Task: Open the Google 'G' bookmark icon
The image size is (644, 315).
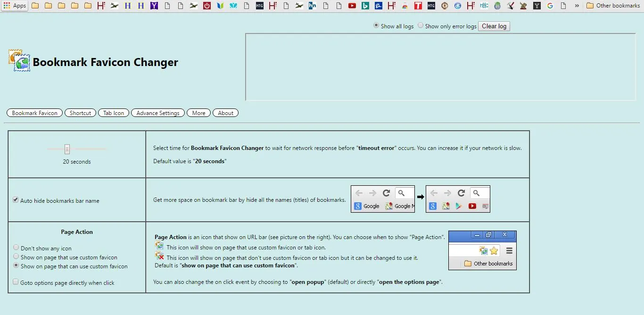Action: click(550, 6)
